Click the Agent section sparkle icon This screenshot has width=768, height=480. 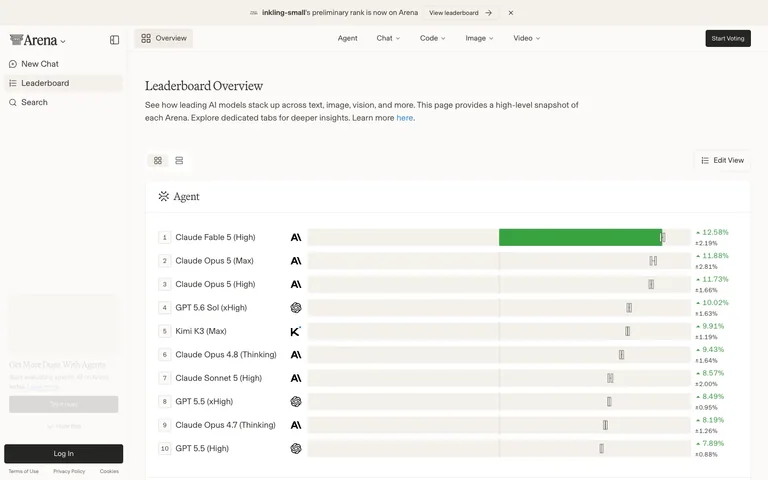pyautogui.click(x=164, y=196)
